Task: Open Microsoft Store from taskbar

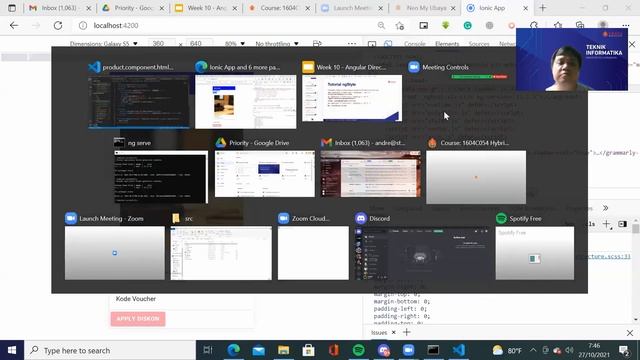Action: pos(308,350)
